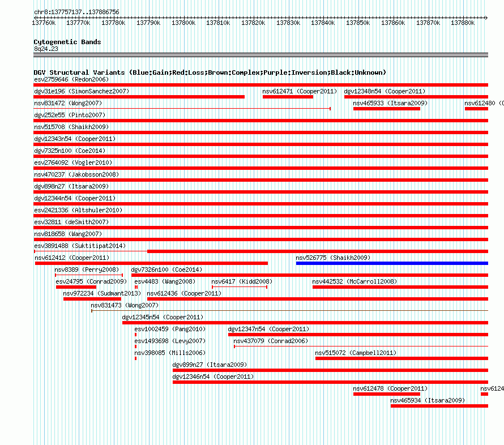Click nsv612412 (Cooper2011) label

click(72, 258)
